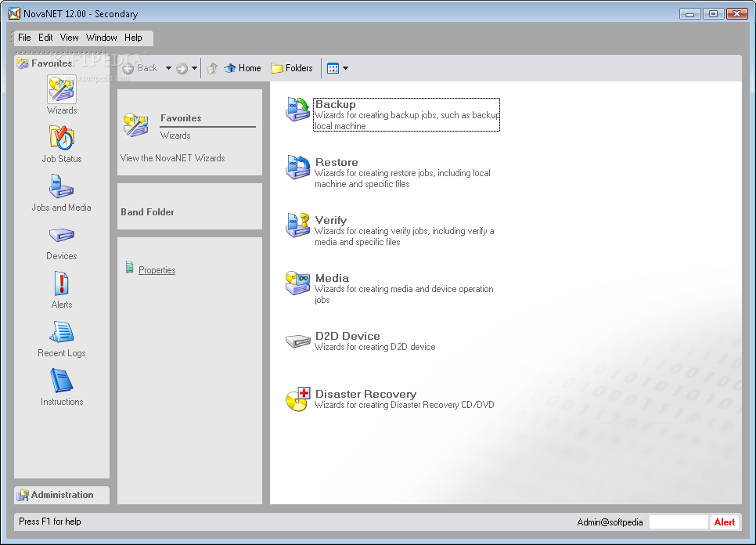This screenshot has width=756, height=545.
Task: Click the Restore wizard icon
Action: [x=297, y=168]
